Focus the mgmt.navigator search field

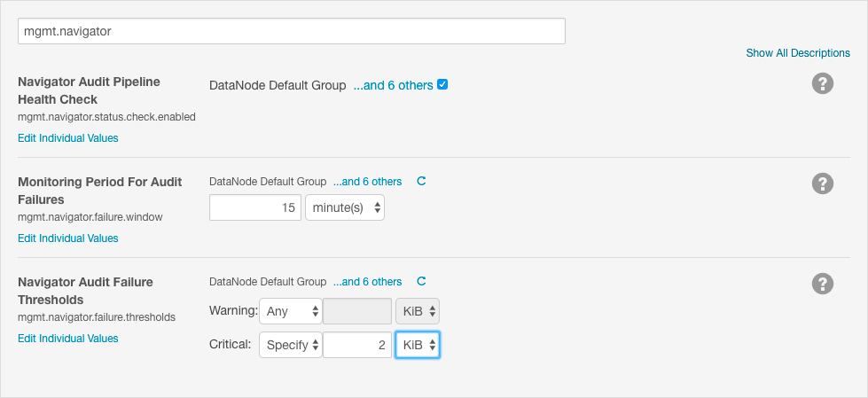[x=292, y=31]
